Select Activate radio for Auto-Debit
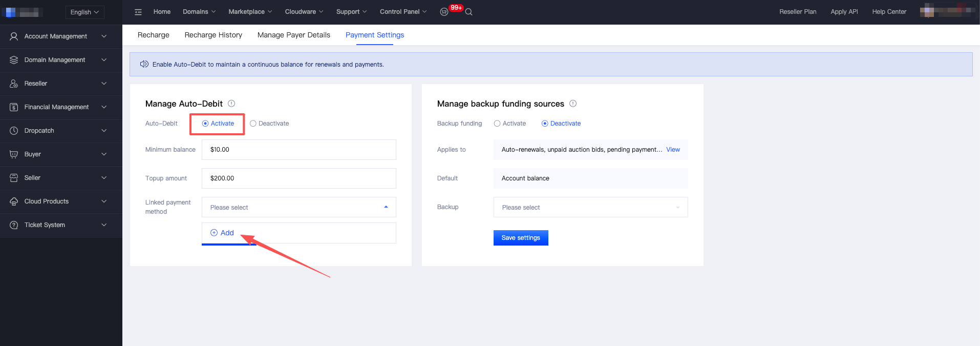The width and height of the screenshot is (980, 346). [205, 124]
